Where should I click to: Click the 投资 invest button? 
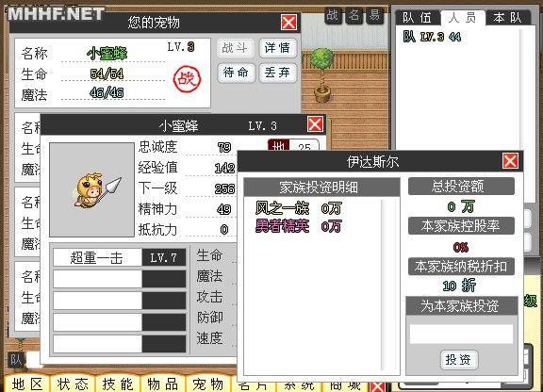[459, 360]
